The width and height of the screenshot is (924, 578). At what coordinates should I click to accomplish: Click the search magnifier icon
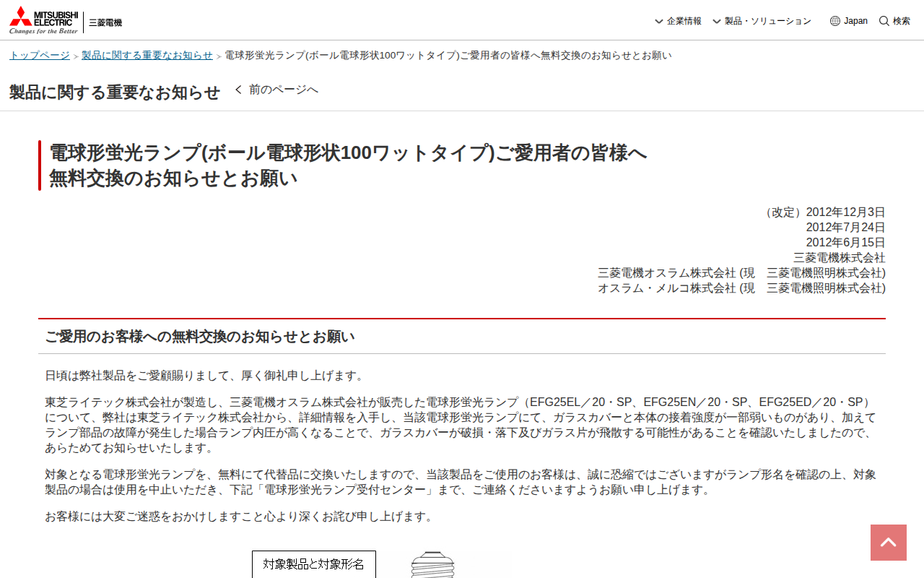coord(884,21)
